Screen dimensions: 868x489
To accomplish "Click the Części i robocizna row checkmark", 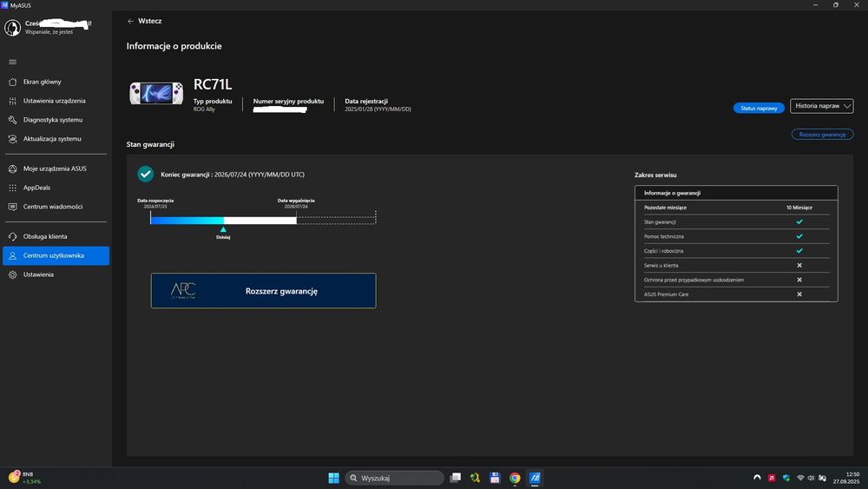I will pos(799,251).
